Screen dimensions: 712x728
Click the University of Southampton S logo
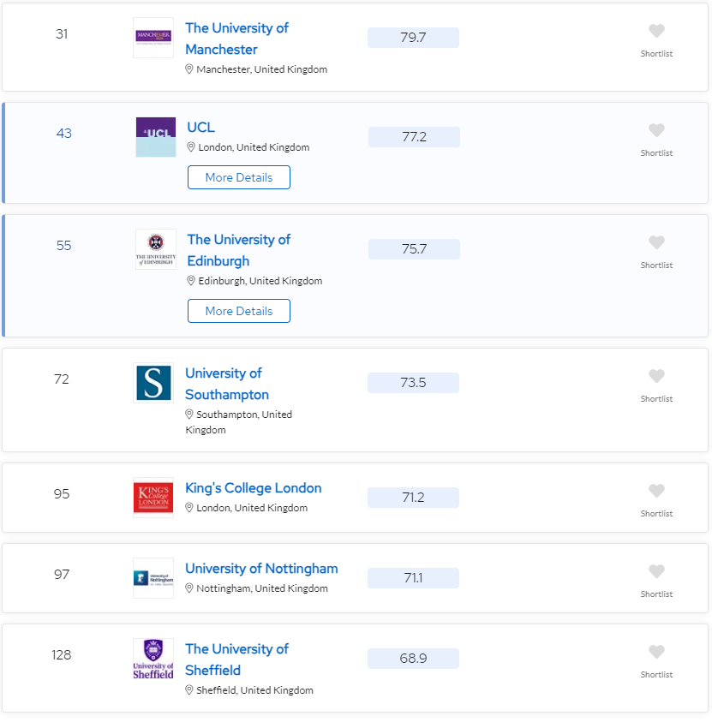(153, 383)
